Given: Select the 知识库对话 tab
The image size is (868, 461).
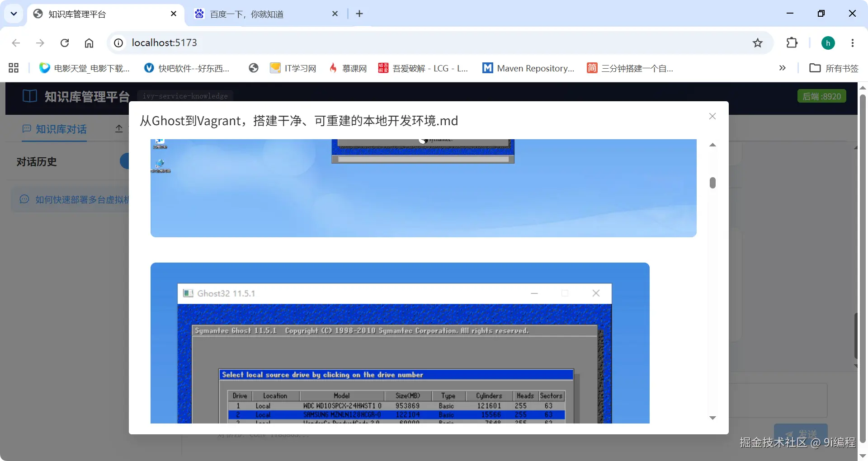Looking at the screenshot, I should tap(55, 129).
